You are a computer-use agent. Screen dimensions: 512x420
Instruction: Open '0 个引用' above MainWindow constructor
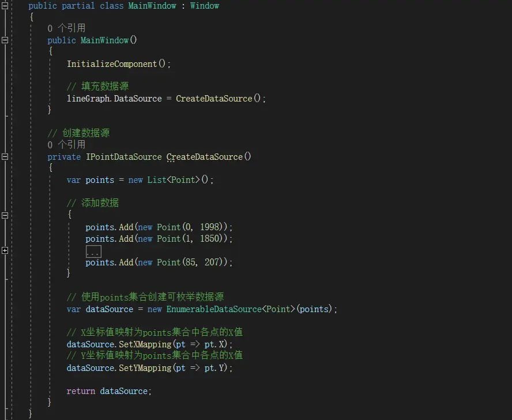(x=66, y=28)
